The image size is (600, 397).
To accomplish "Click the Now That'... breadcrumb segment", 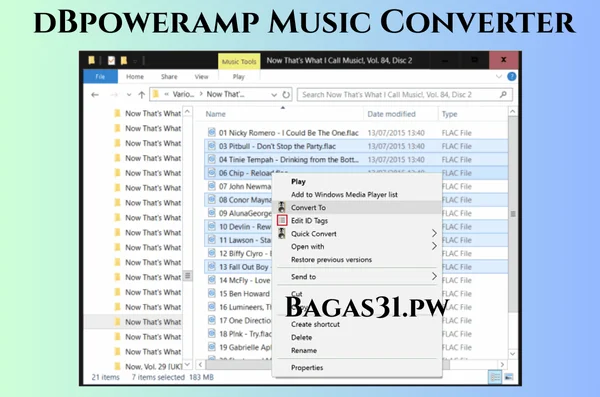I will 225,94.
